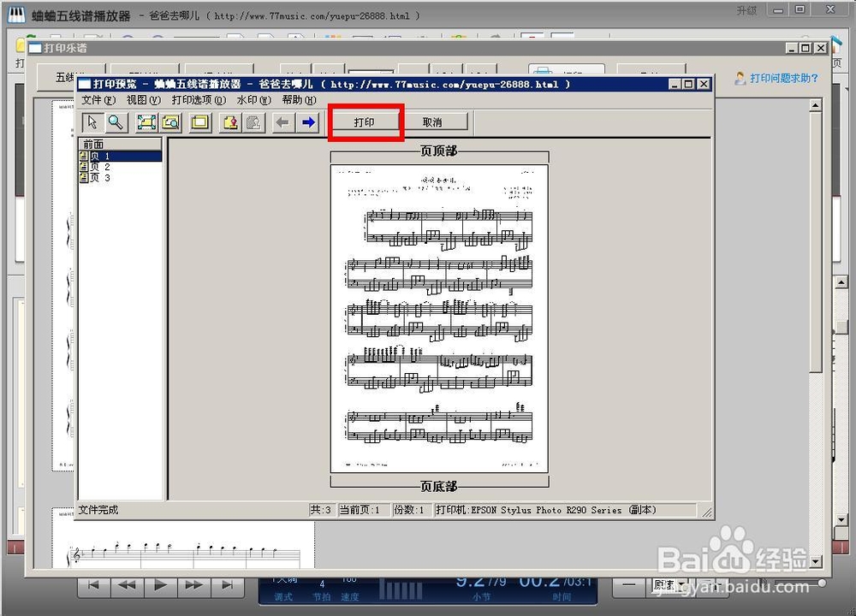Screen dimensions: 856x616
Task: Click the player fast-forward button
Action: [x=193, y=585]
